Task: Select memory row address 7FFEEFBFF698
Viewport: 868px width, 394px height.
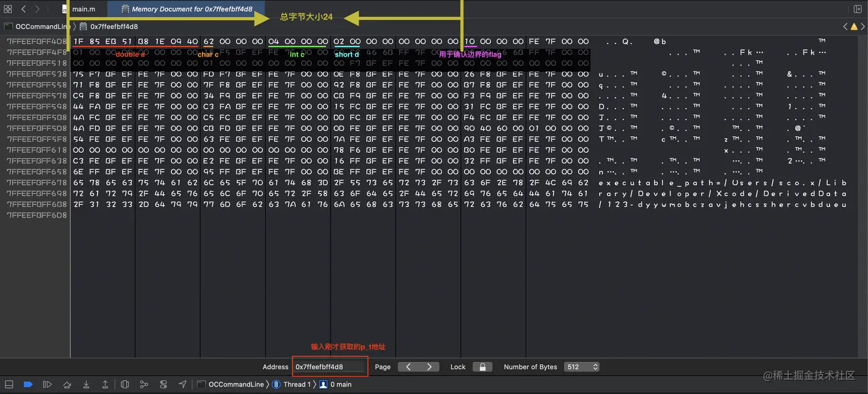Action: (37, 194)
